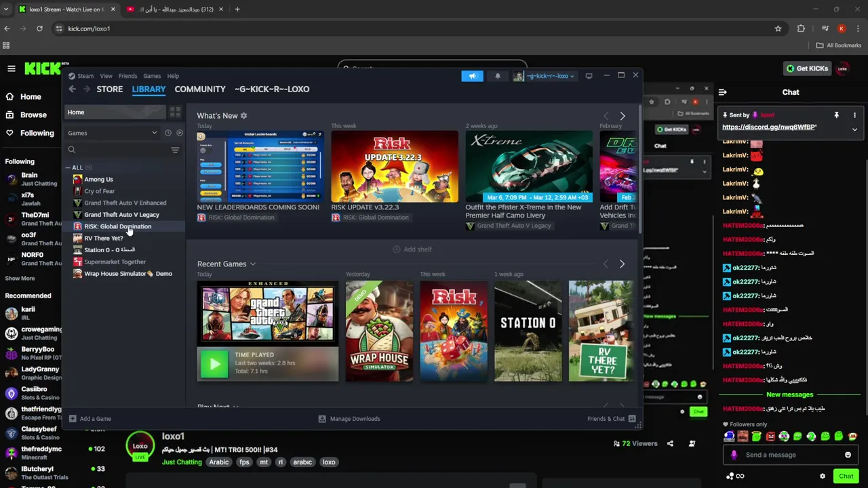Image resolution: width=868 pixels, height=488 pixels.
Task: Open the library advanced filter icon
Action: click(175, 150)
